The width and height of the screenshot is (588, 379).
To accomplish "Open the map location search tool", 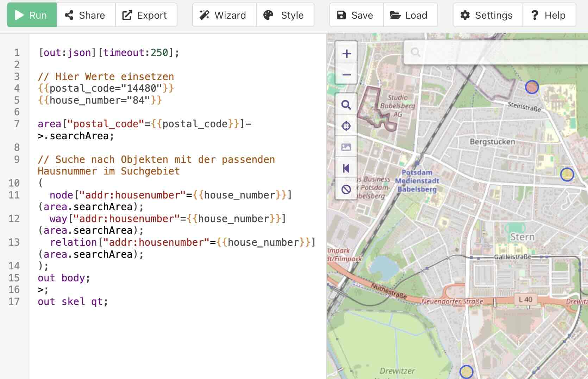I will click(x=346, y=105).
